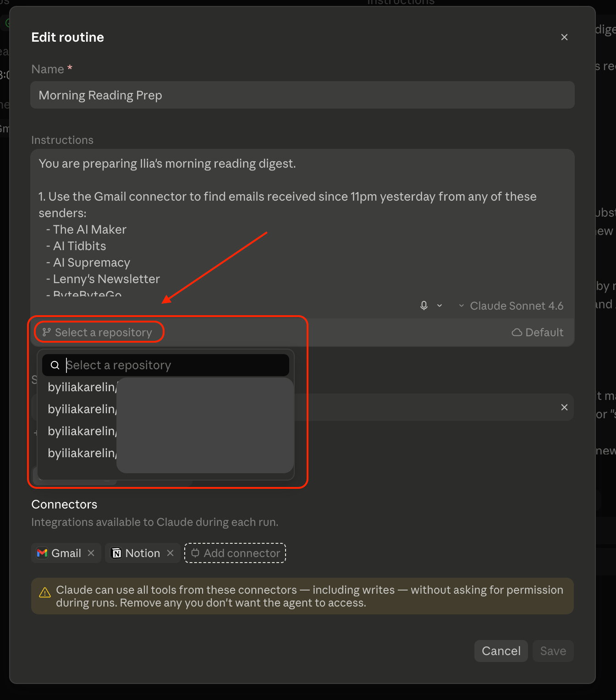Expand the microphone options chevron

pyautogui.click(x=440, y=306)
